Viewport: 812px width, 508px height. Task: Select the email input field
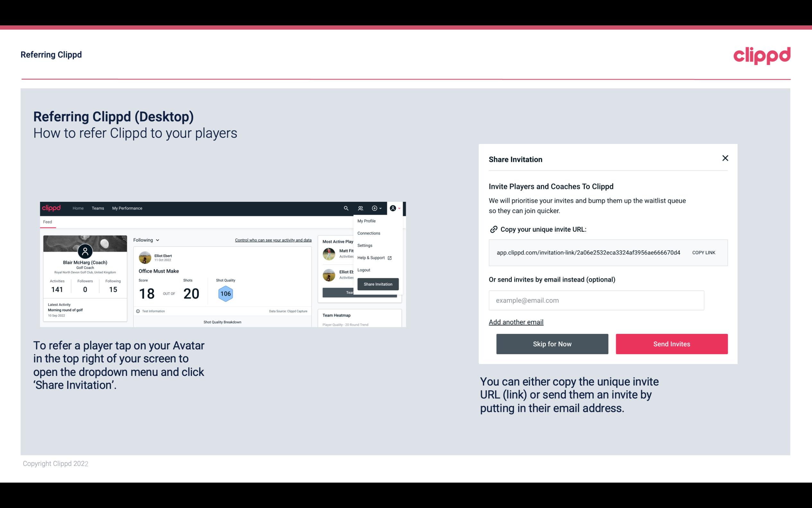point(596,300)
